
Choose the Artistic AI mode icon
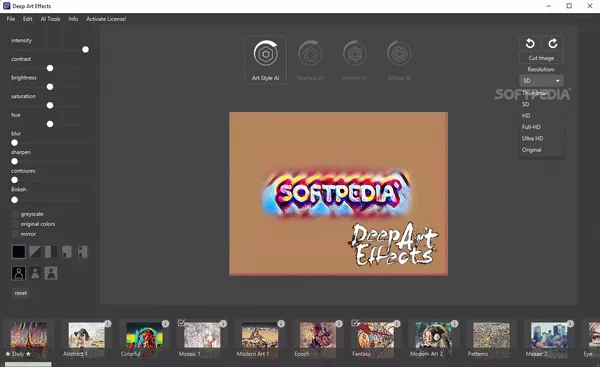coord(399,54)
